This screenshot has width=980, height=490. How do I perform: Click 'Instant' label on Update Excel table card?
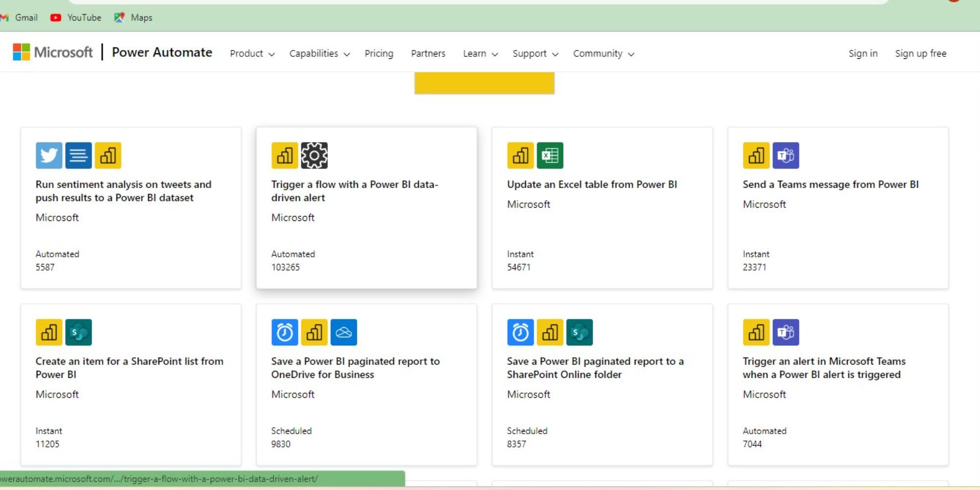point(520,254)
